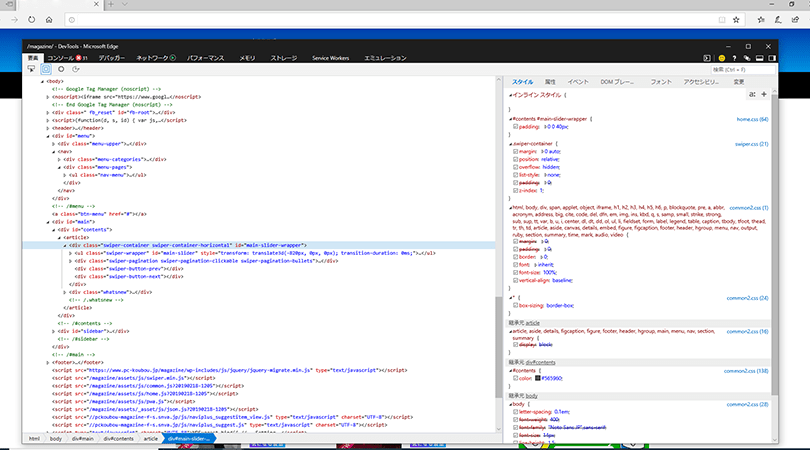Expand the div class="menu-categories" node

click(x=59, y=159)
